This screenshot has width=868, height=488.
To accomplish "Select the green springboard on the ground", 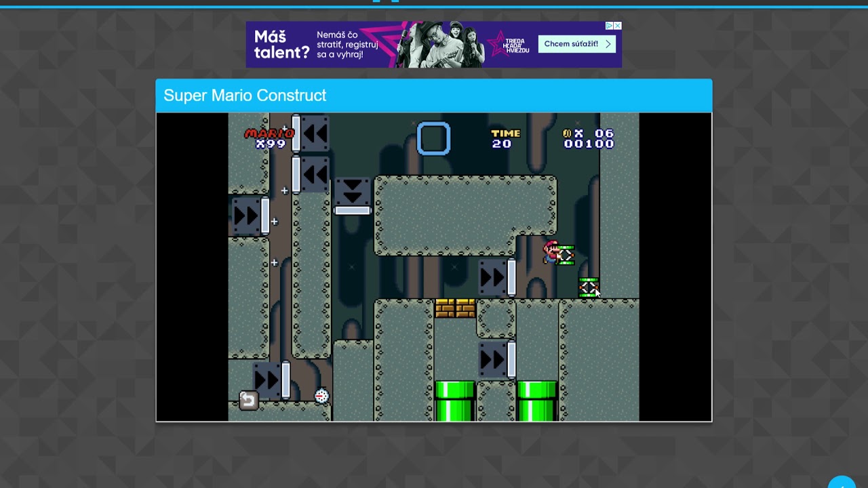I will pyautogui.click(x=588, y=288).
